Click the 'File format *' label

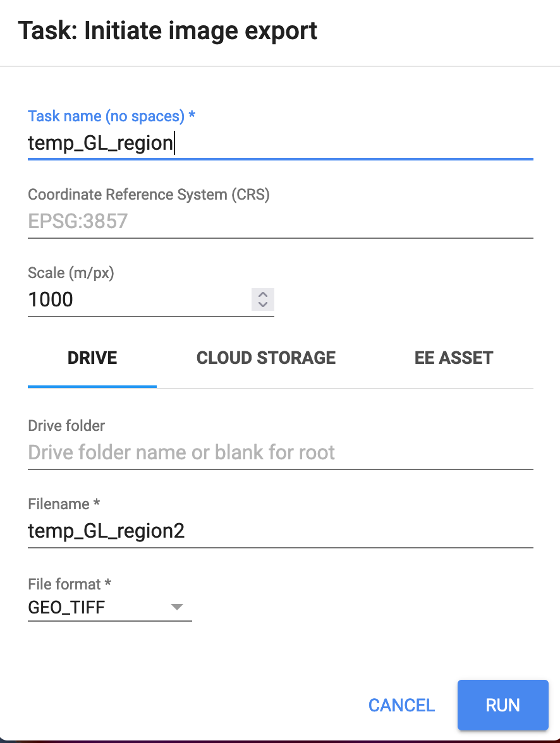click(70, 584)
